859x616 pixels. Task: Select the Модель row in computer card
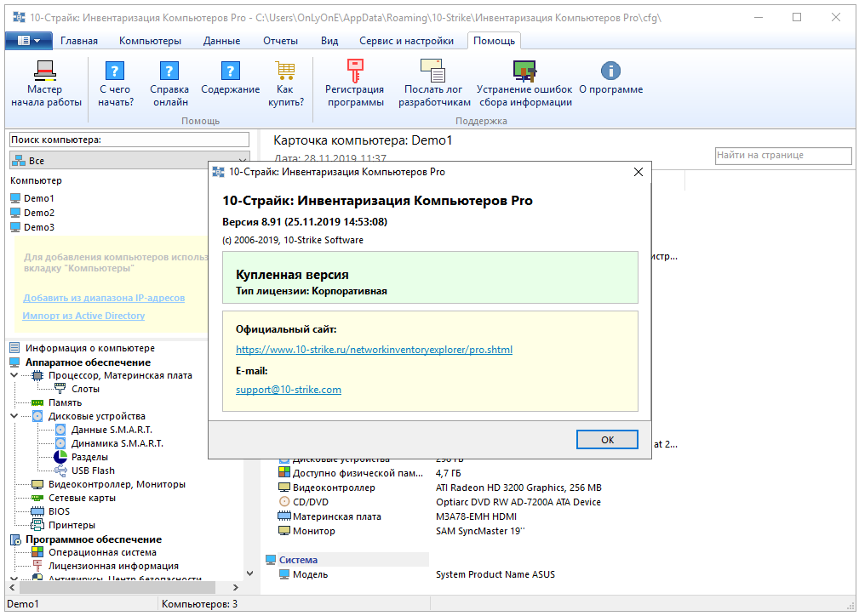416,574
